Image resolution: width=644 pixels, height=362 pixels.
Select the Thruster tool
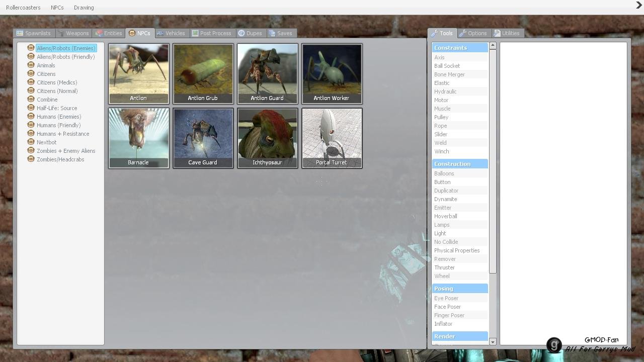click(x=460, y=267)
